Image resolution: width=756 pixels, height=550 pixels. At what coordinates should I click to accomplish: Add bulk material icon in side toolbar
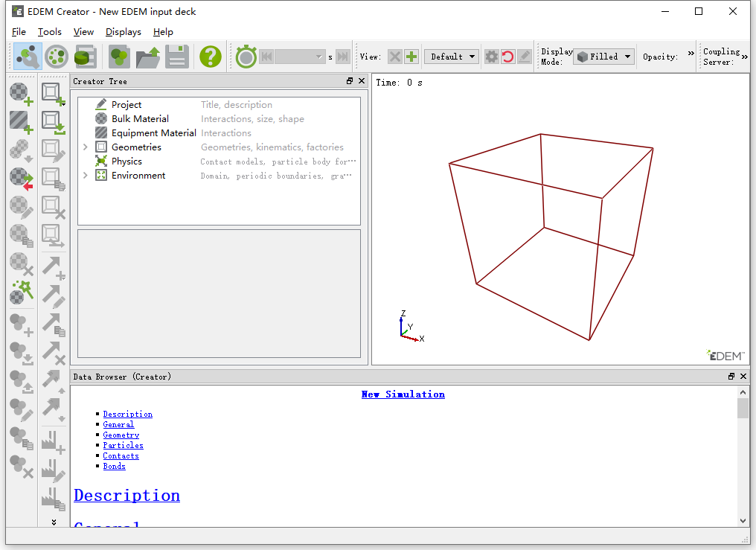click(22, 94)
